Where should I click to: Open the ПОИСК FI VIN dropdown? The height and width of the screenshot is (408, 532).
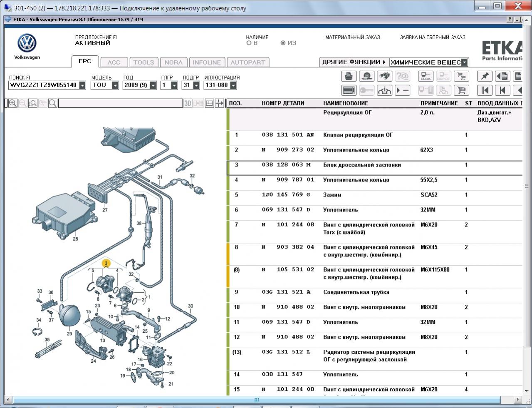click(x=82, y=85)
